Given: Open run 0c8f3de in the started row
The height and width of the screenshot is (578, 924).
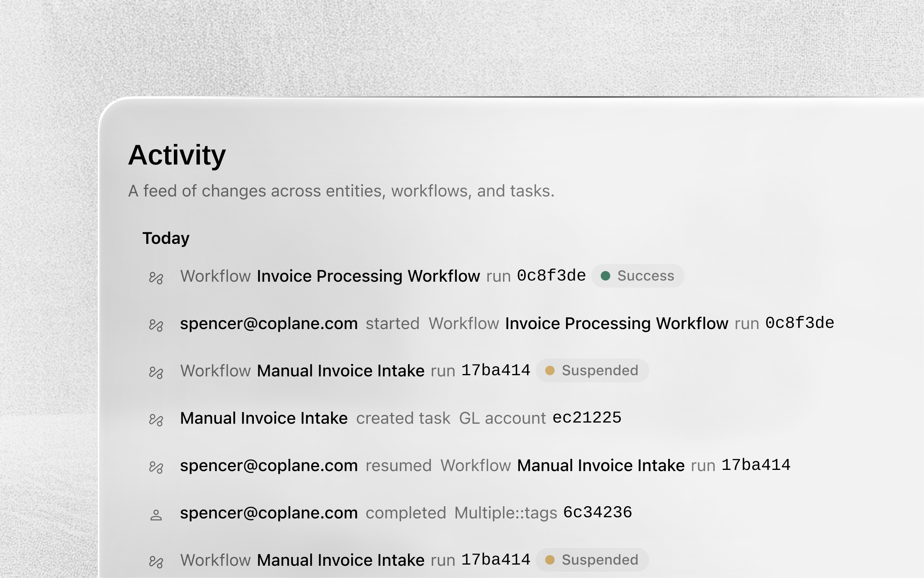Looking at the screenshot, I should pos(799,323).
